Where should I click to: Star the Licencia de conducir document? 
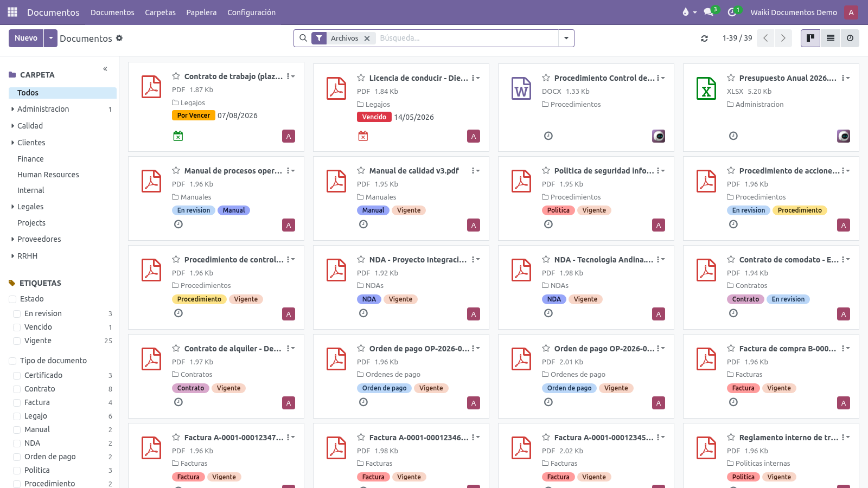pyautogui.click(x=361, y=78)
